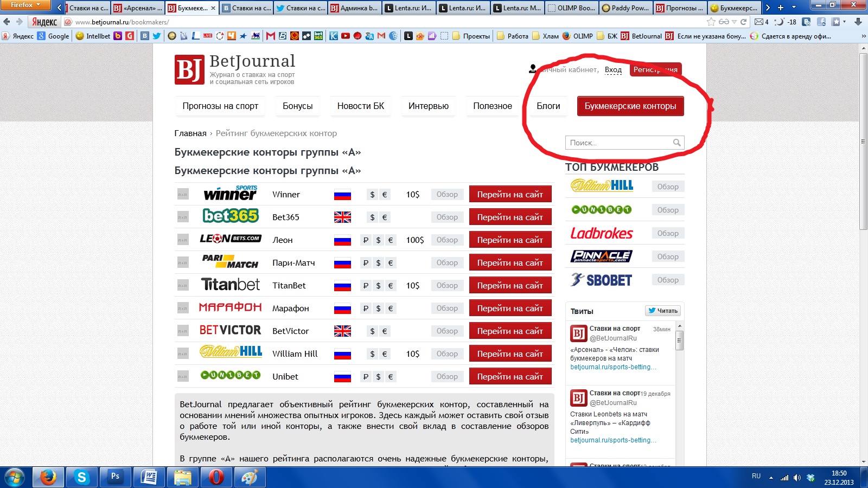
Task: Click the bet365 logo in the rating list
Action: (x=231, y=216)
